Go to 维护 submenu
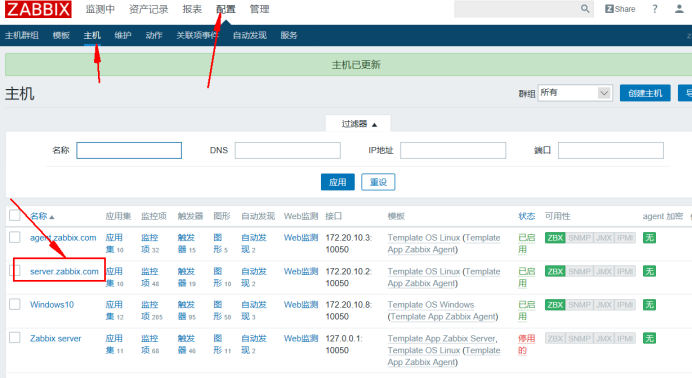 tap(123, 35)
